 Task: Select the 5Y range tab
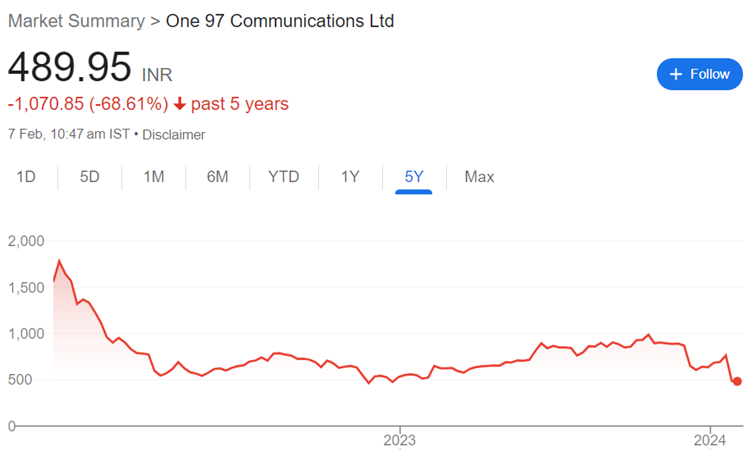click(414, 177)
